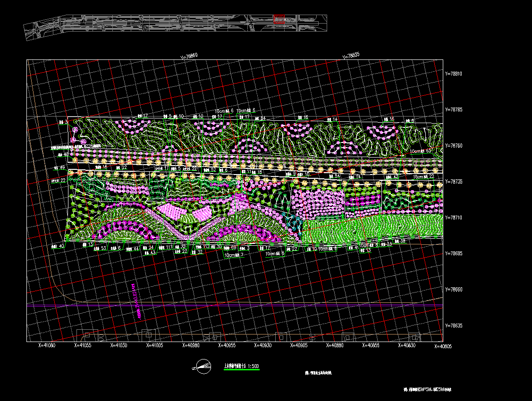This screenshot has width=532, height=401.
Task: Select the plant label with count 117
Action: [166, 248]
